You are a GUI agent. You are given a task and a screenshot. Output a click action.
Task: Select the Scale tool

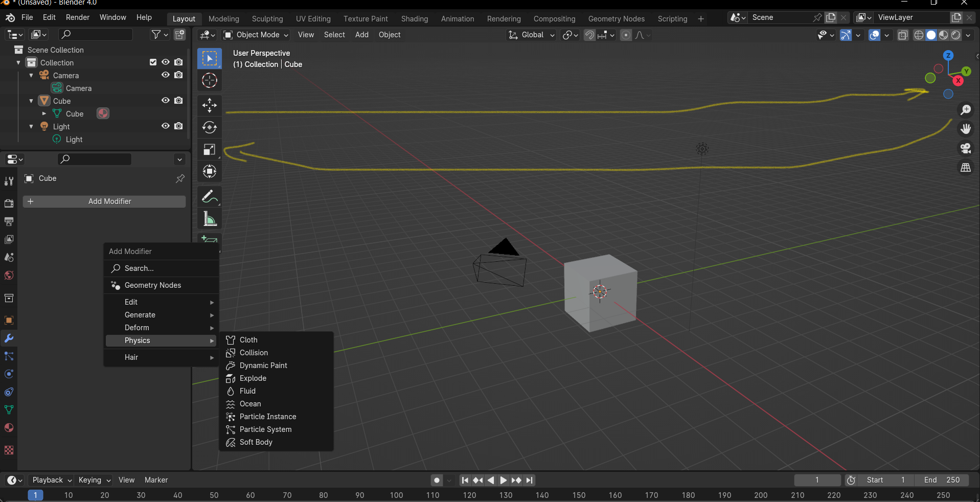(x=210, y=149)
